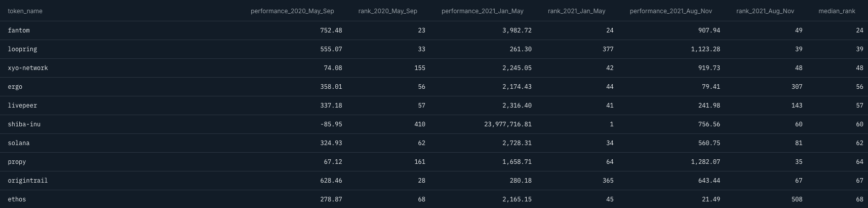Click the performance_2020_May_Sep column header
This screenshot has height=208, width=868.
click(x=292, y=11)
